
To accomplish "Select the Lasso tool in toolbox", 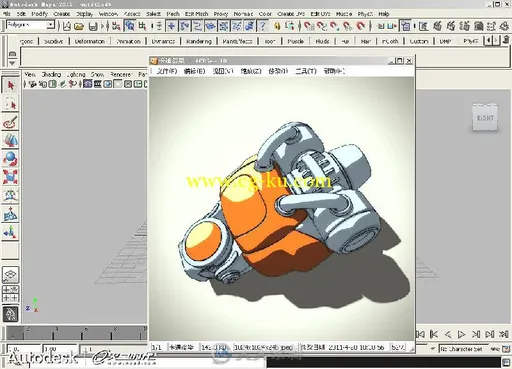I will 10,104.
